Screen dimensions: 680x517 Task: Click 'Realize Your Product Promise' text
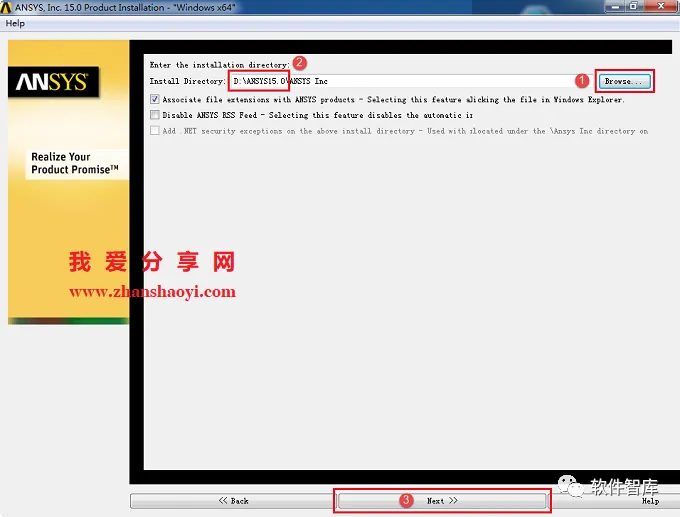(x=75, y=163)
